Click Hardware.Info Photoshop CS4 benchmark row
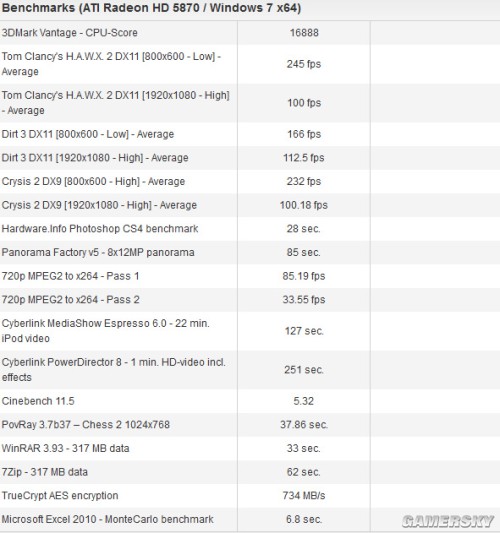 click(x=250, y=228)
